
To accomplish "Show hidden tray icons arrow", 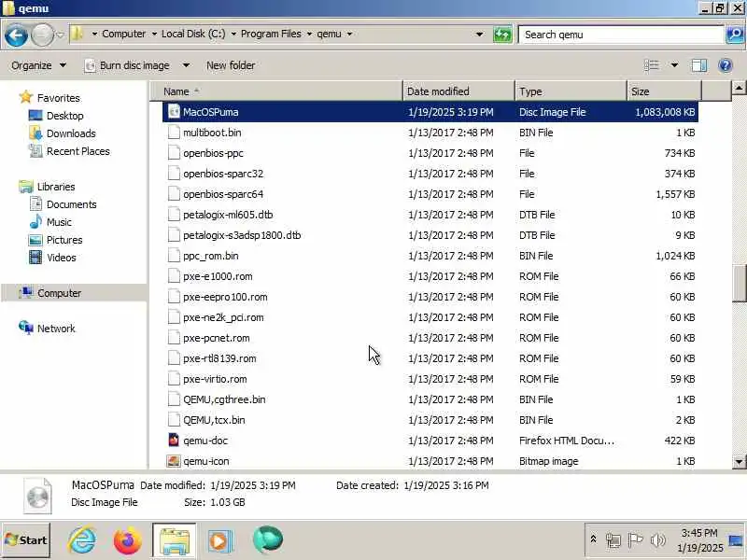I will pyautogui.click(x=594, y=539).
